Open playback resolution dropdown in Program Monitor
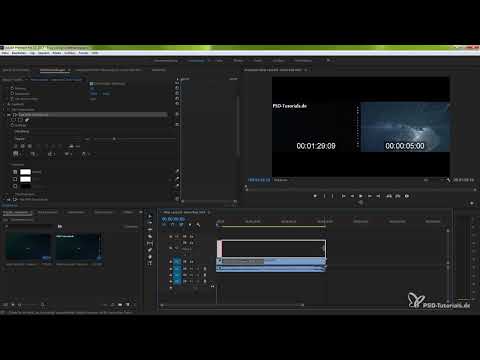 coord(432,180)
